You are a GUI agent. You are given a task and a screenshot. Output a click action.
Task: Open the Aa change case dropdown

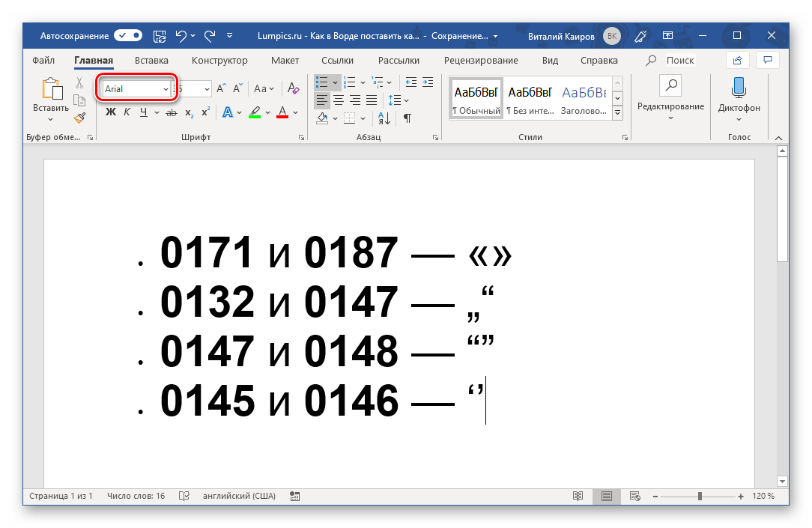tap(264, 88)
